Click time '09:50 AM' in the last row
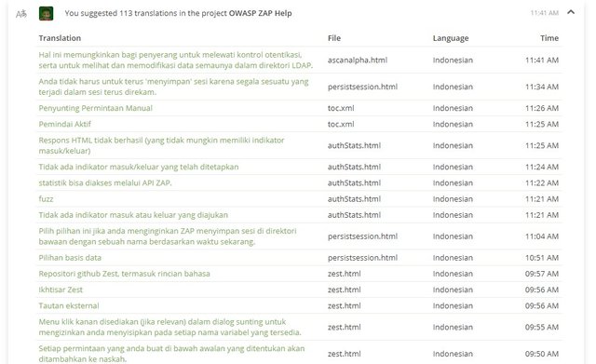This screenshot has height=364, width=596. point(542,354)
